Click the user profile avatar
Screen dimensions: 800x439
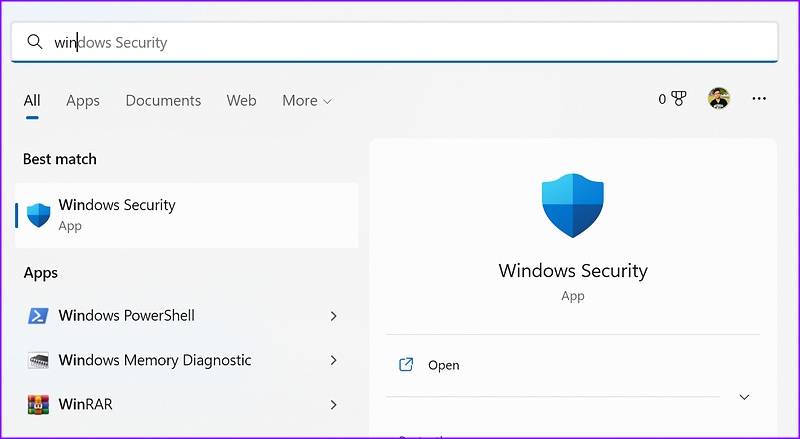pos(718,99)
